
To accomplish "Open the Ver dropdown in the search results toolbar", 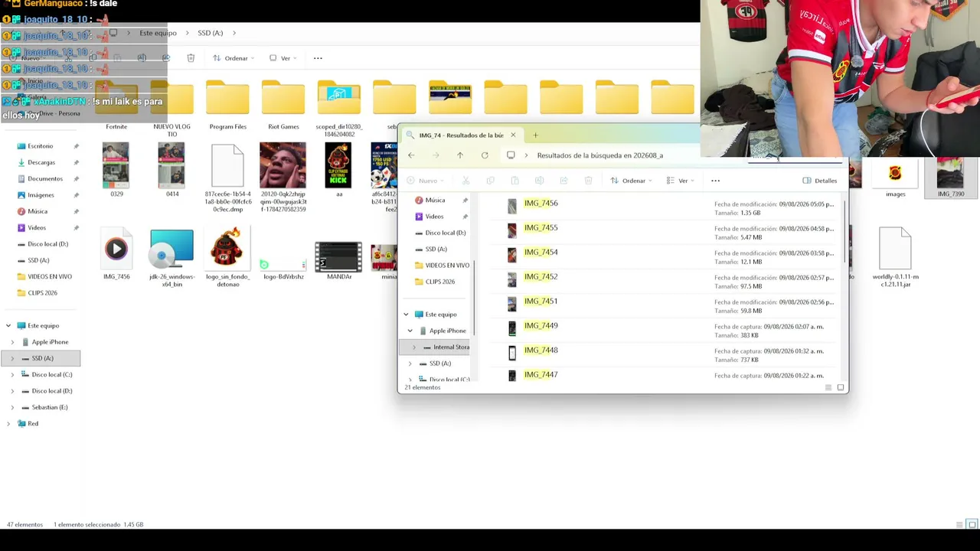I will [x=681, y=181].
